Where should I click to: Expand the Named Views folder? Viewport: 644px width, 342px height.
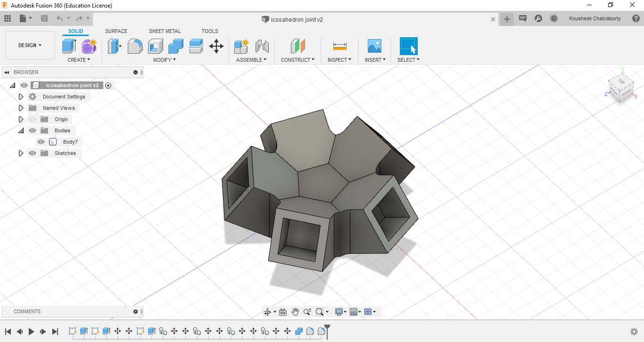(21, 108)
